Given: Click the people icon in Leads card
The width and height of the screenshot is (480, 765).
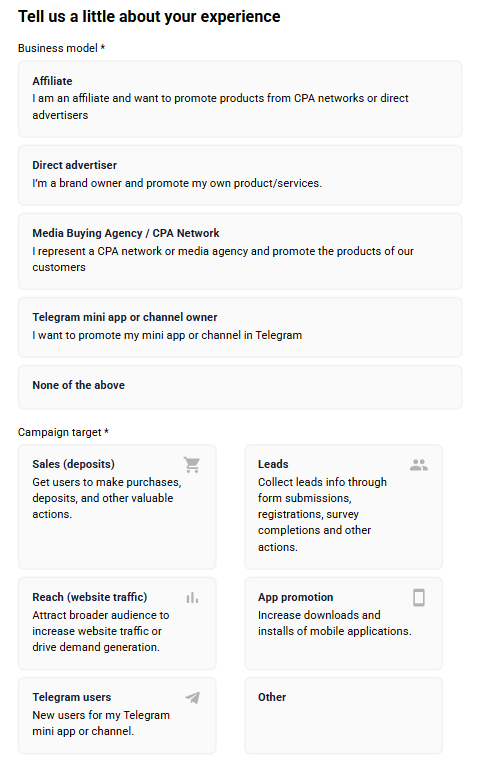Looking at the screenshot, I should coord(419,465).
